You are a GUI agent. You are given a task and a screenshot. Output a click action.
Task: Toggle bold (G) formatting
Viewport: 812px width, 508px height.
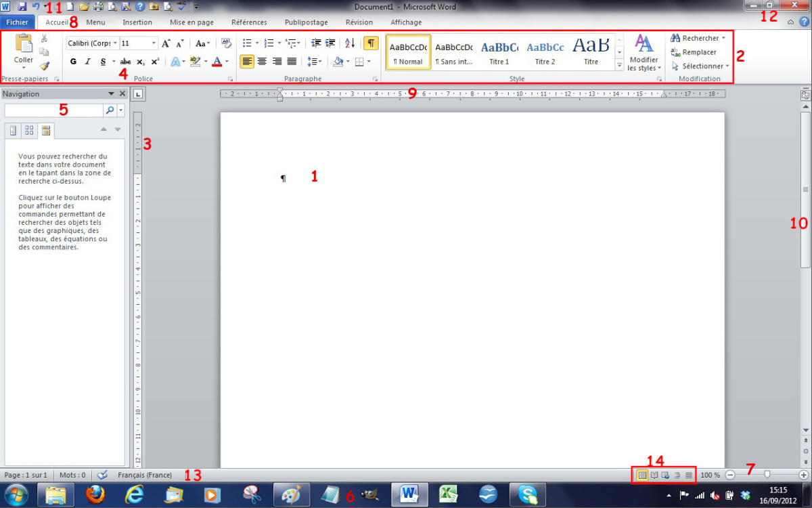tap(73, 62)
